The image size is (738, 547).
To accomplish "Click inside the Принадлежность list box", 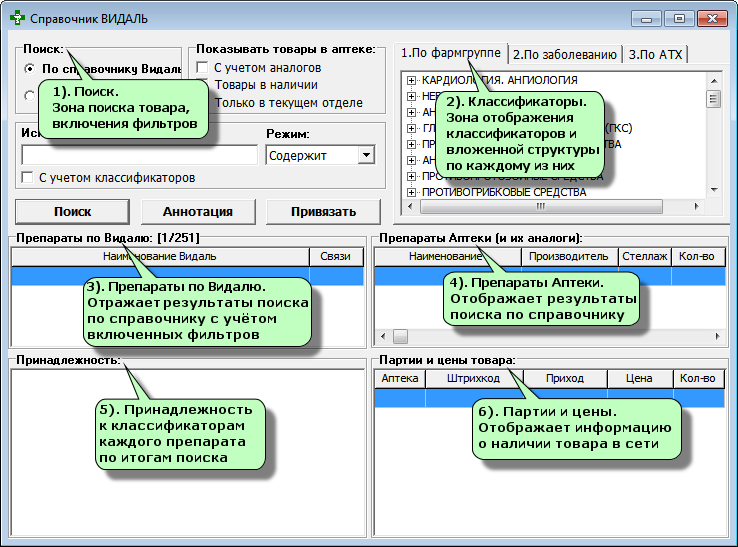I will pos(187,452).
